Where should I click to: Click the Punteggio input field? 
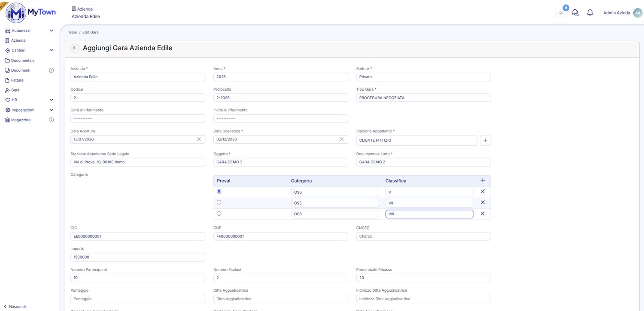[x=138, y=299]
